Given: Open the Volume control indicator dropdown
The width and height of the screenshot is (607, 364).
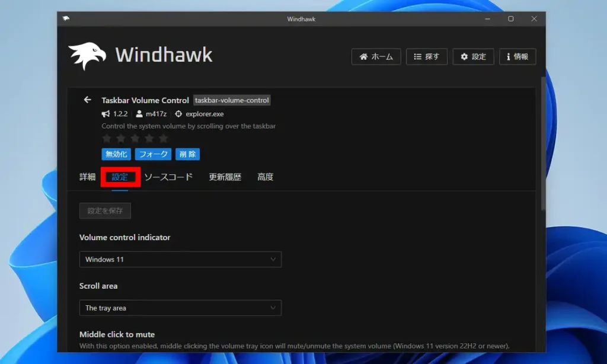Looking at the screenshot, I should pos(180,260).
